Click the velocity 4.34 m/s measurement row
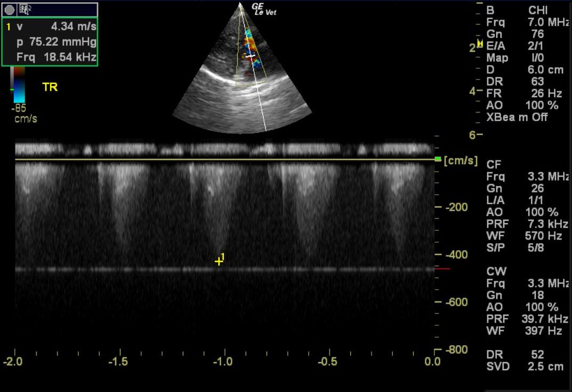The width and height of the screenshot is (572, 392). tap(51, 26)
